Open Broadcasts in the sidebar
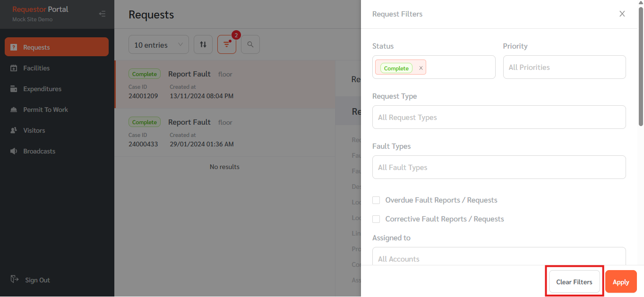 (x=57, y=151)
